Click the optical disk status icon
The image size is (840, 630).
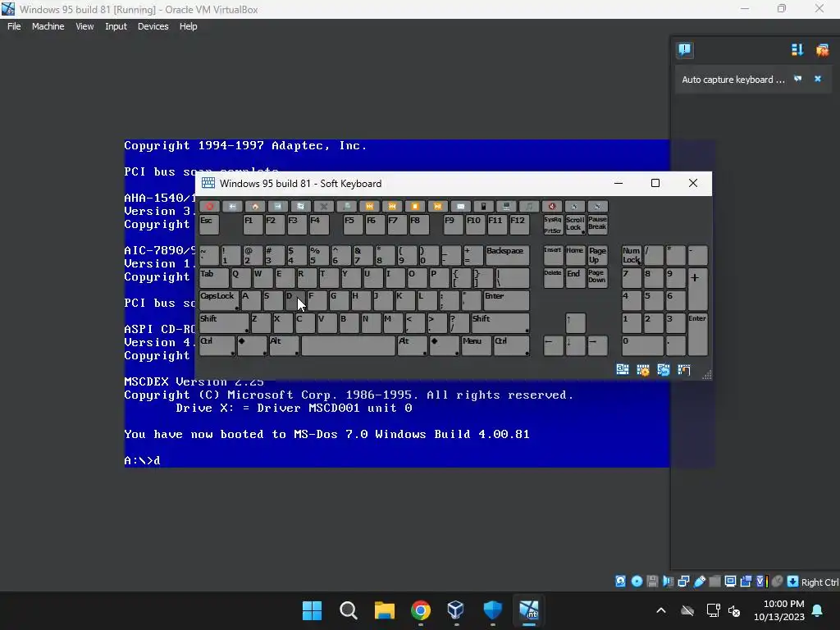click(x=637, y=582)
